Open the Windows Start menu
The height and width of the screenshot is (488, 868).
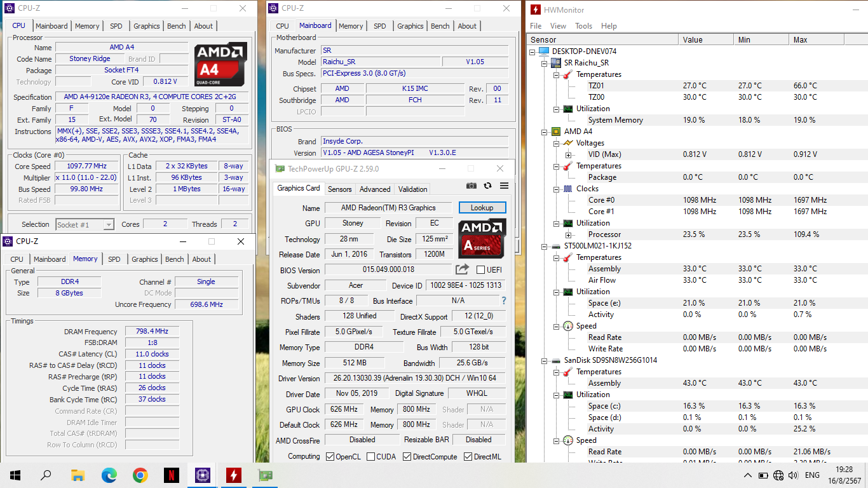point(15,475)
